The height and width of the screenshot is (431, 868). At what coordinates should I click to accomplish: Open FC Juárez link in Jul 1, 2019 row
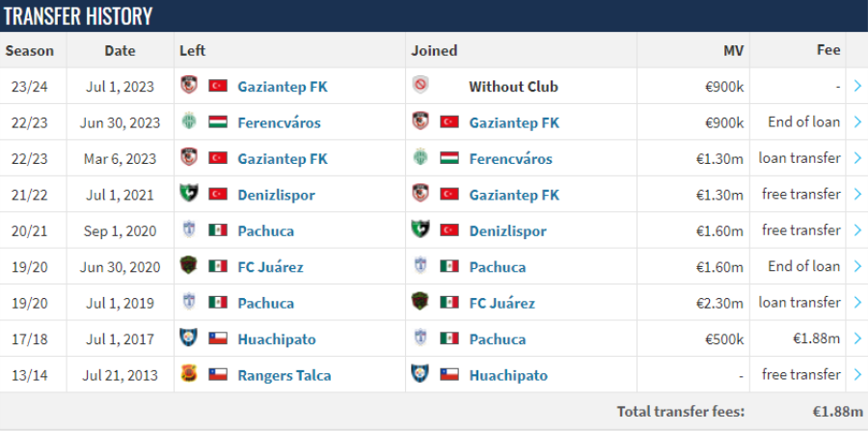tap(502, 303)
